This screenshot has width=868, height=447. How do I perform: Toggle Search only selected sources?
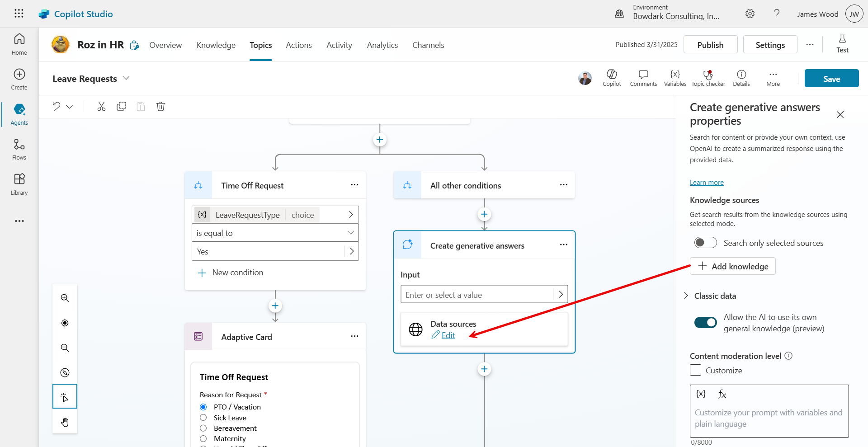click(x=706, y=243)
